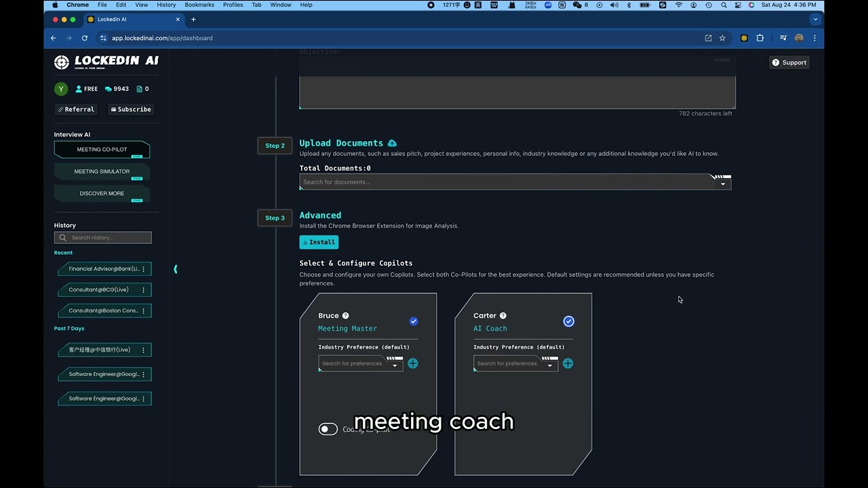Screen dimensions: 868x488
Task: Open the Chrome three-dot menu
Action: (814, 38)
